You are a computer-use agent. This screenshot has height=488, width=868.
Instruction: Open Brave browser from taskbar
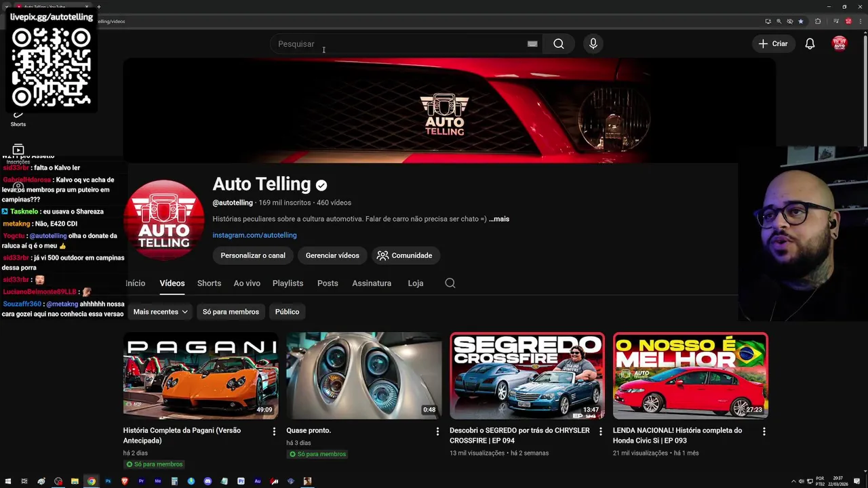125,481
